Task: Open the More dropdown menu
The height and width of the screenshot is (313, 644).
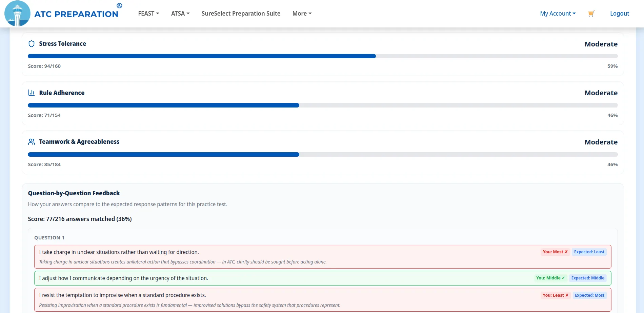Action: [302, 14]
